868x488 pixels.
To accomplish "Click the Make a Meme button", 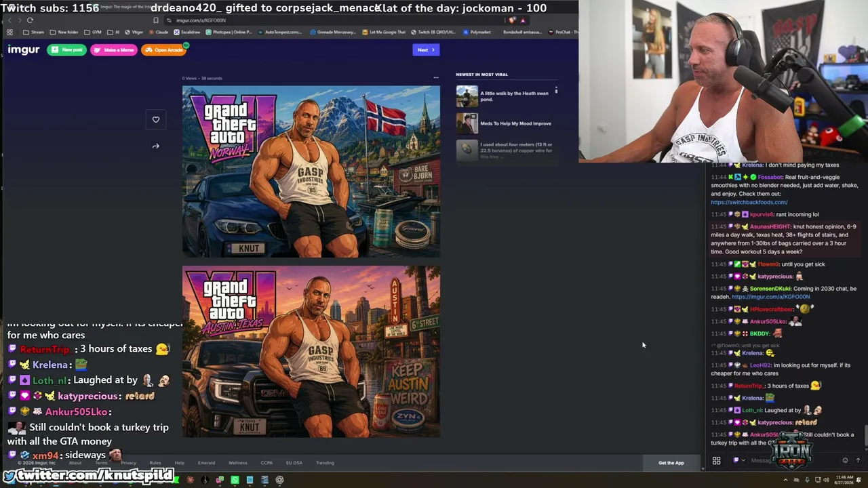I will 113,49.
